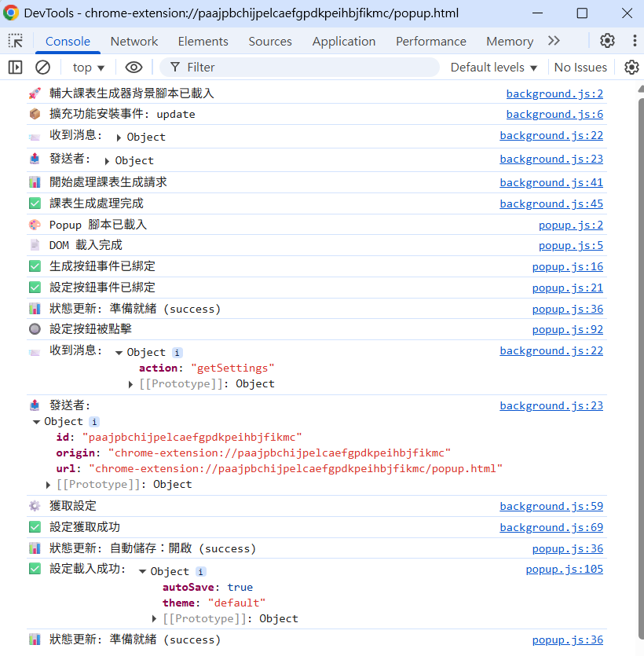Focus the console Filter input field
644x656 pixels.
tap(306, 68)
